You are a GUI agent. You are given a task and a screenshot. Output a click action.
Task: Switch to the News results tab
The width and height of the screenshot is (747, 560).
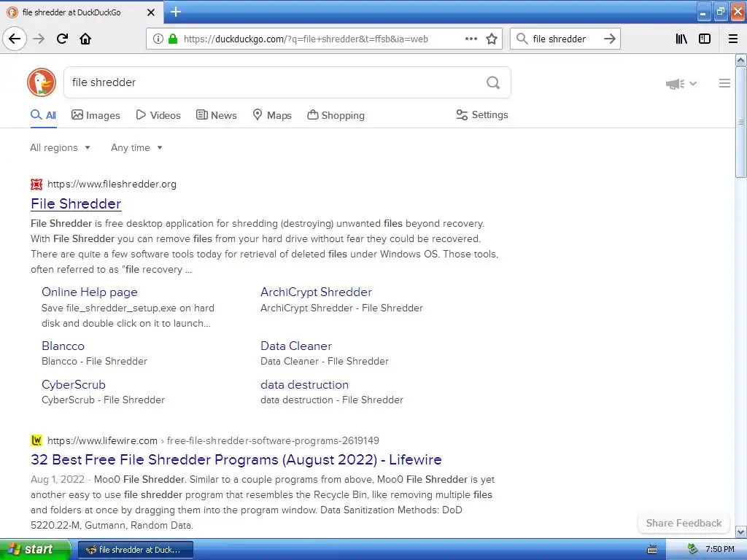216,115
